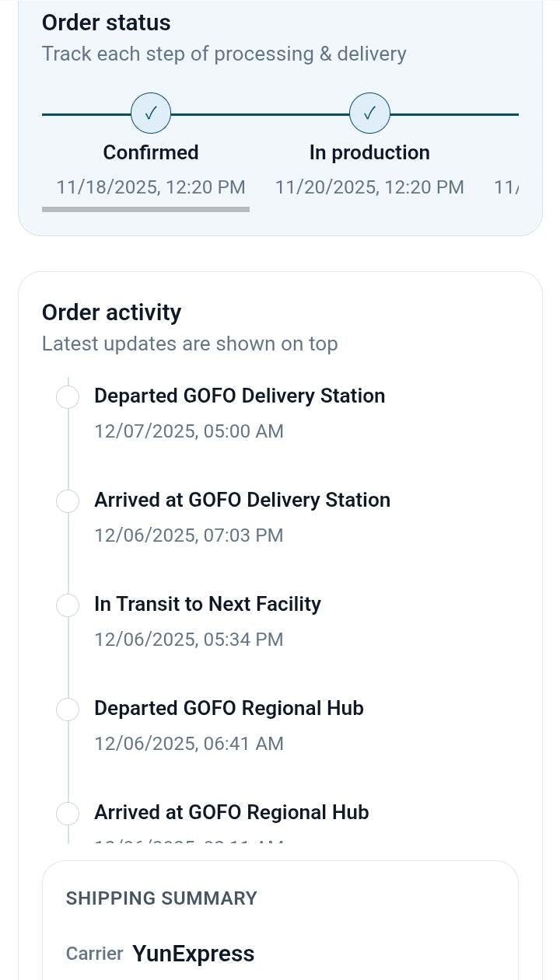560x980 pixels.
Task: Select the In production status label
Action: point(369,152)
